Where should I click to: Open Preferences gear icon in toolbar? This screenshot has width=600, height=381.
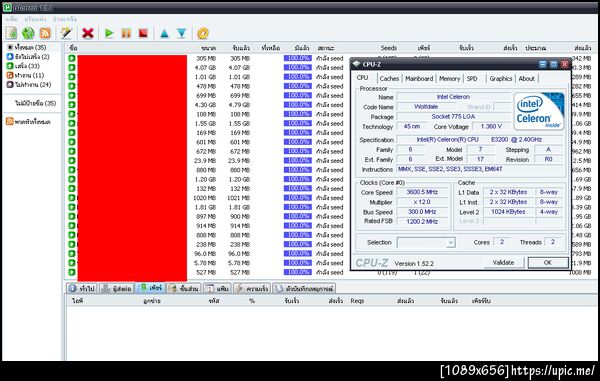203,33
